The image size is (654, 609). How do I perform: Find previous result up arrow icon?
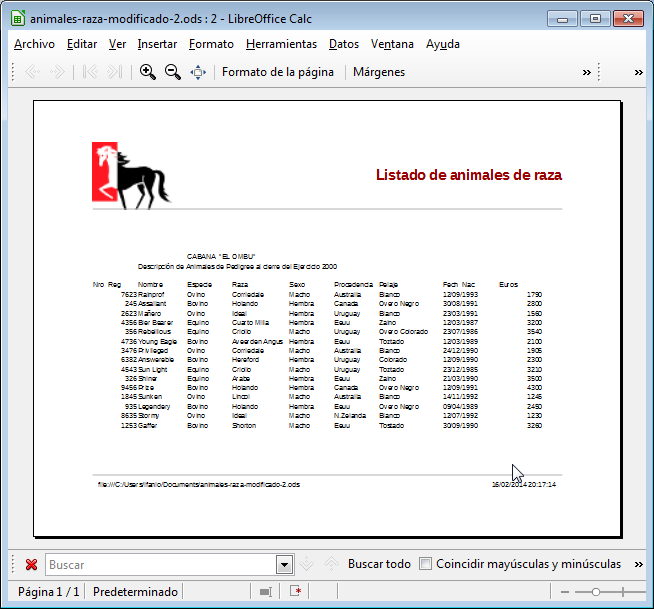click(331, 564)
